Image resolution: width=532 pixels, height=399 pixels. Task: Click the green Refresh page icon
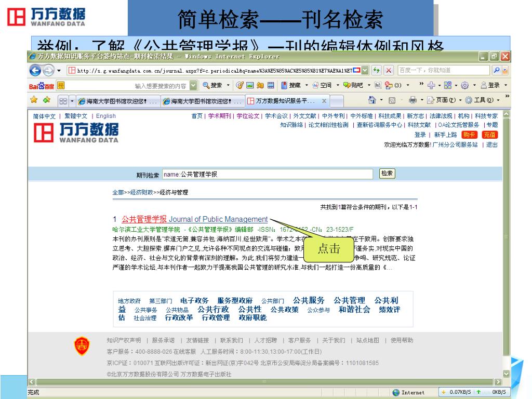376,71
